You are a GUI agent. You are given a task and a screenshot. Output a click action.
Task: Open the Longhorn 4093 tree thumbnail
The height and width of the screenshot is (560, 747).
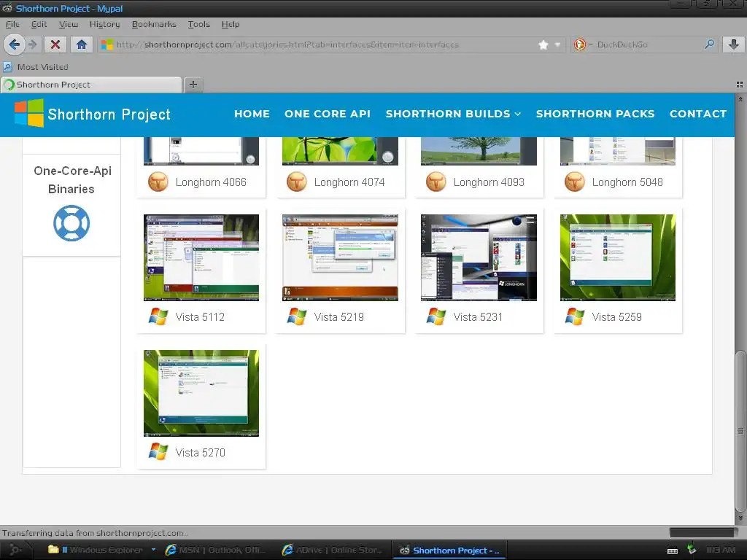click(x=479, y=151)
